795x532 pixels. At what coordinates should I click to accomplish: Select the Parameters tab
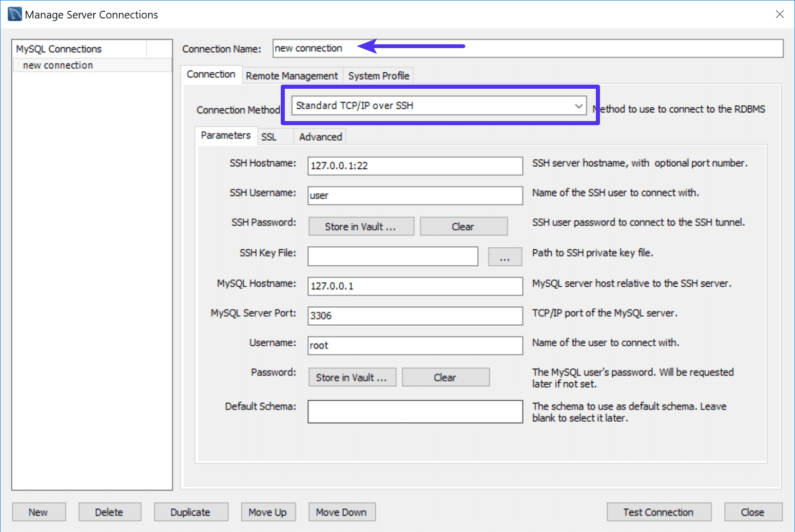226,135
